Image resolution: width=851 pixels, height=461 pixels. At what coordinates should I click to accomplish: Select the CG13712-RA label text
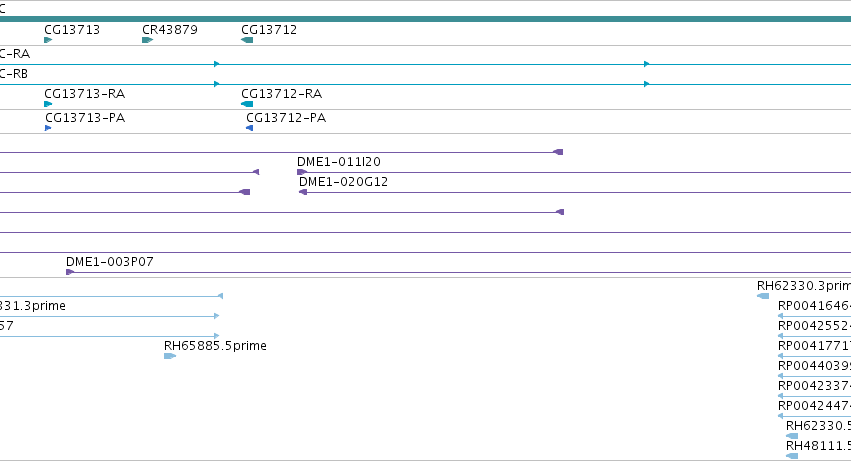(282, 94)
